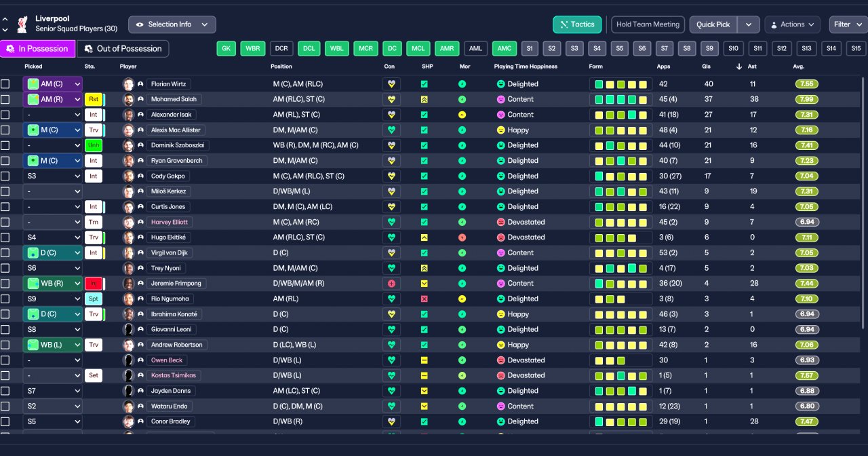Select the unfilled DCR position slot

[x=281, y=49]
